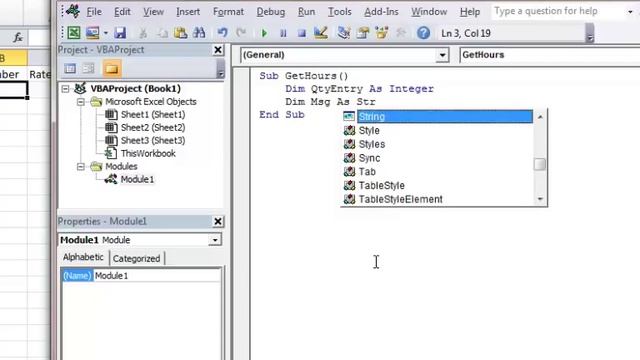Open the Insert menu
This screenshot has height=360, width=640.
point(188,12)
